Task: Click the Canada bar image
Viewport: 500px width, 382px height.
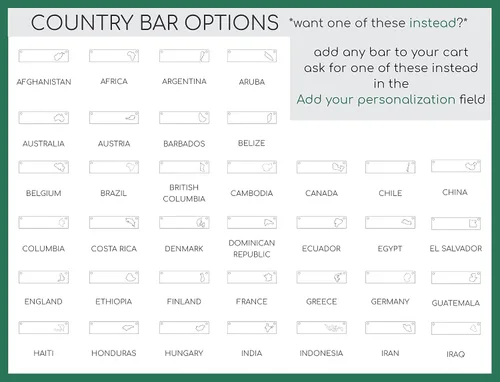Action: tap(322, 167)
